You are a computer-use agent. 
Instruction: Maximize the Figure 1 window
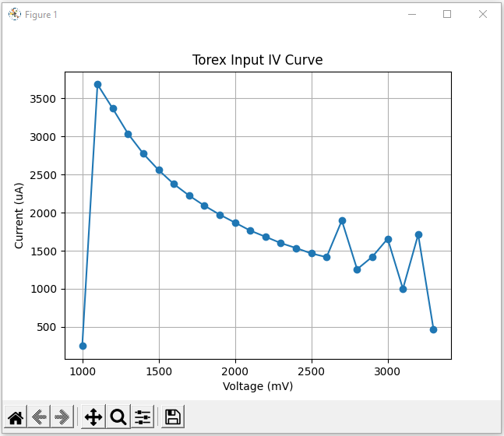click(x=447, y=14)
